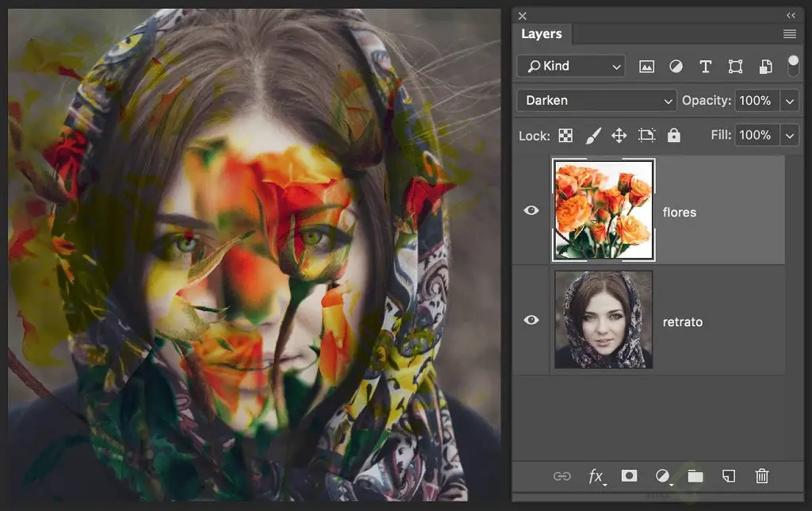Create a new layer group folder
Screen dimensions: 812x511
(695, 476)
